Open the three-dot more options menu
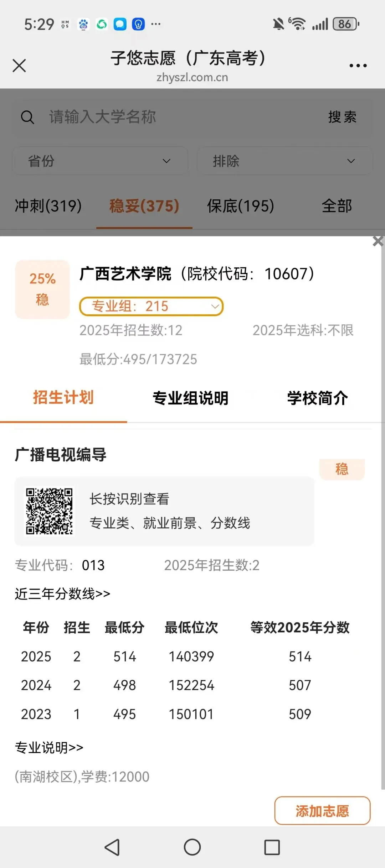 click(x=358, y=66)
